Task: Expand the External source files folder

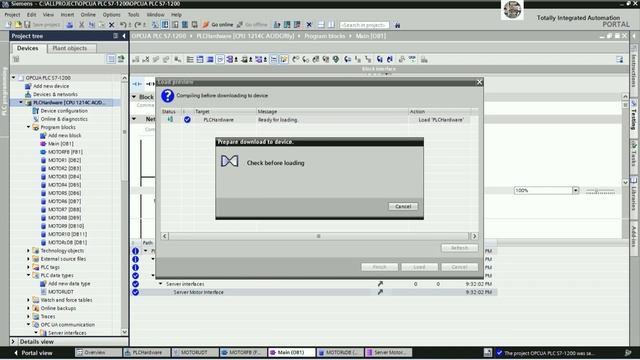Action: pyautogui.click(x=29, y=259)
